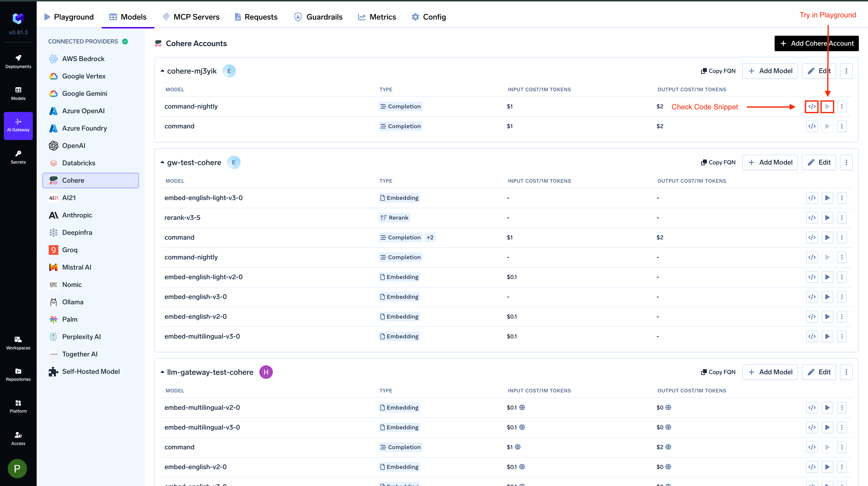868x486 pixels.
Task: Open the Config tab
Action: 429,17
